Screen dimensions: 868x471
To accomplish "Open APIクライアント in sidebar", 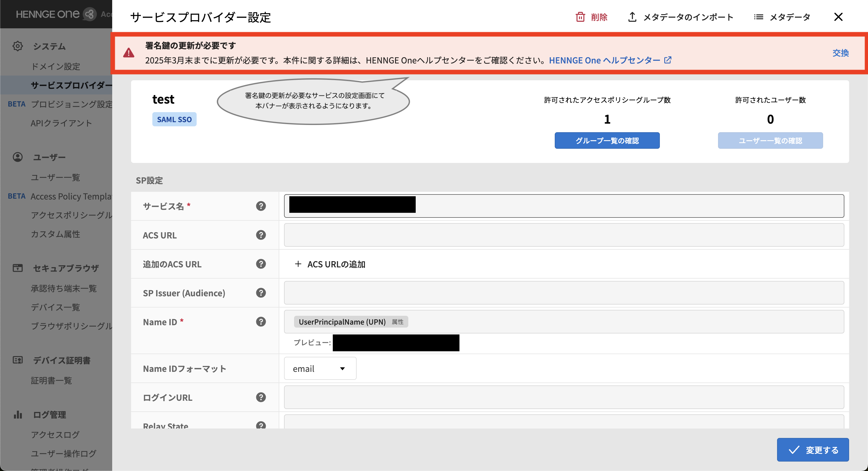I will click(x=61, y=123).
